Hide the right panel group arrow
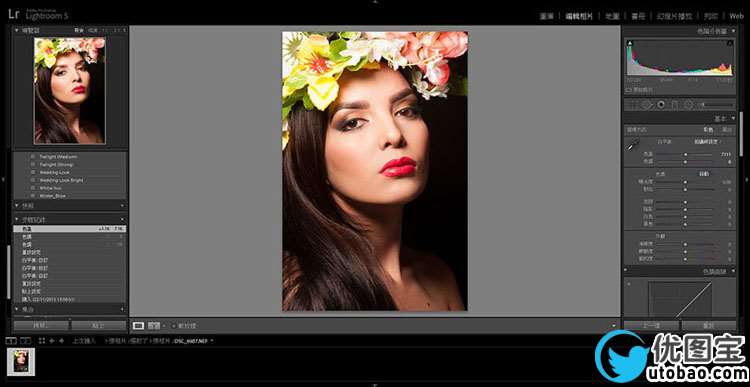The height and width of the screenshot is (387, 750). click(x=747, y=179)
